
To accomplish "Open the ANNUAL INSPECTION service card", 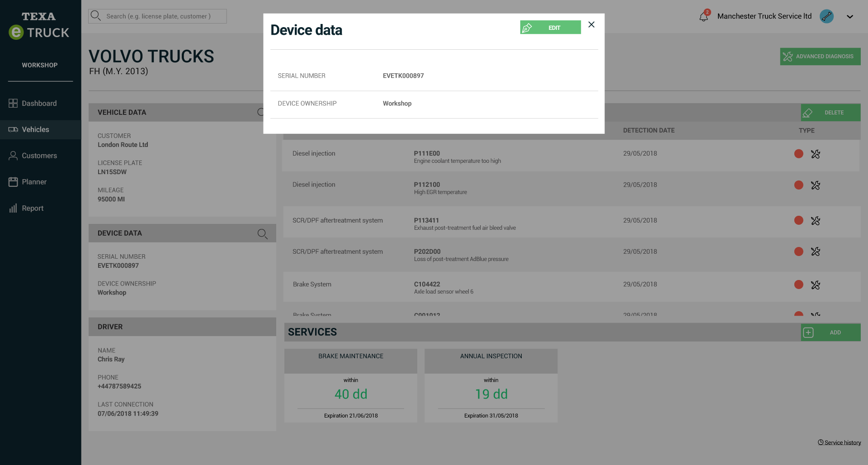I will [x=491, y=385].
